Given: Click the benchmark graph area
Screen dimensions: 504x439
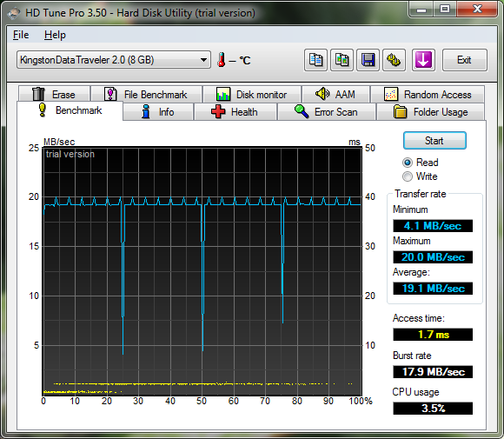Looking at the screenshot, I should pos(202,271).
